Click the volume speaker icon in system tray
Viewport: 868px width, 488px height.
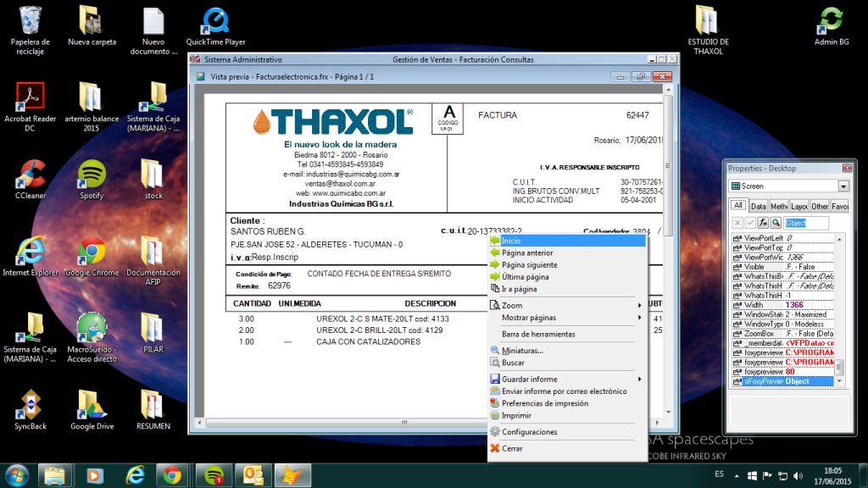pos(798,476)
